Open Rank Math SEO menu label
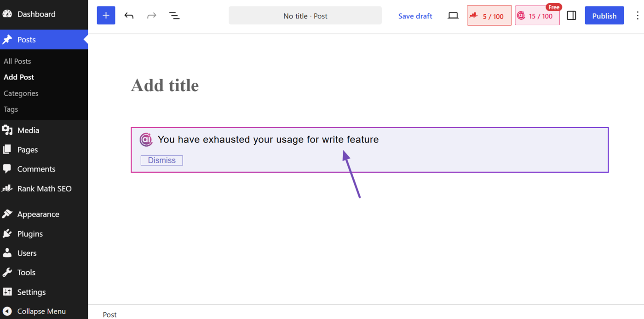The width and height of the screenshot is (644, 319). (44, 188)
